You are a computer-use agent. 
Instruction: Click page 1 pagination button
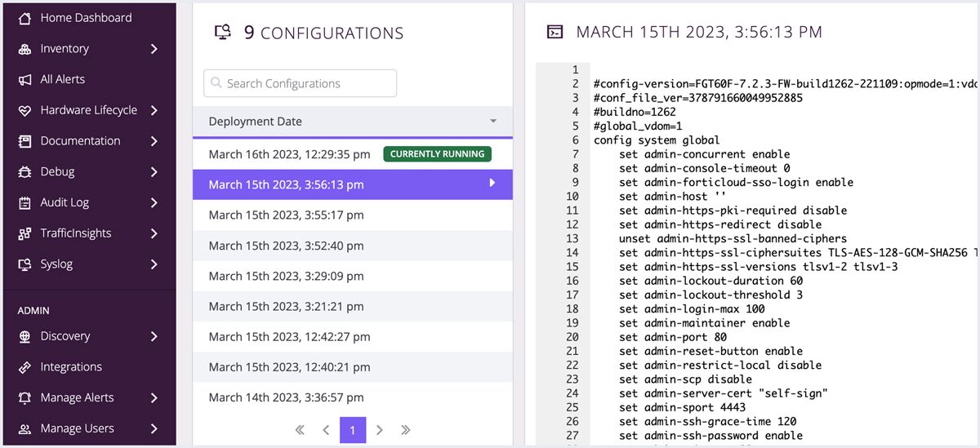point(353,430)
